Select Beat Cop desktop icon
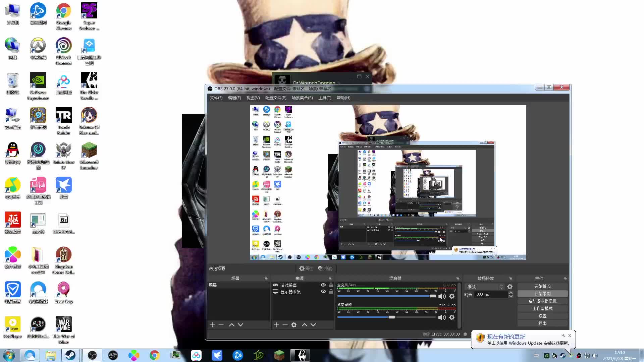 click(63, 293)
